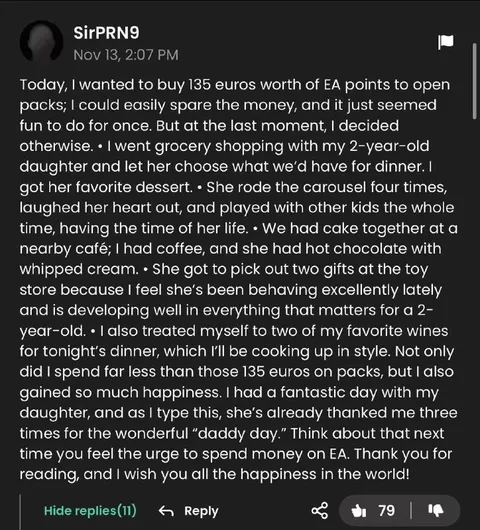Collapse the thread via Hide replies(11)
Screen dimensions: 480x530
[x=90, y=510]
